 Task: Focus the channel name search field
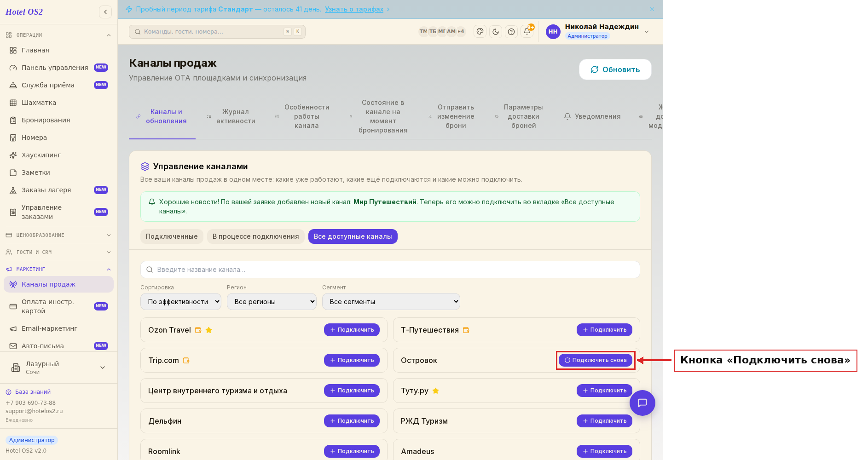click(390, 270)
